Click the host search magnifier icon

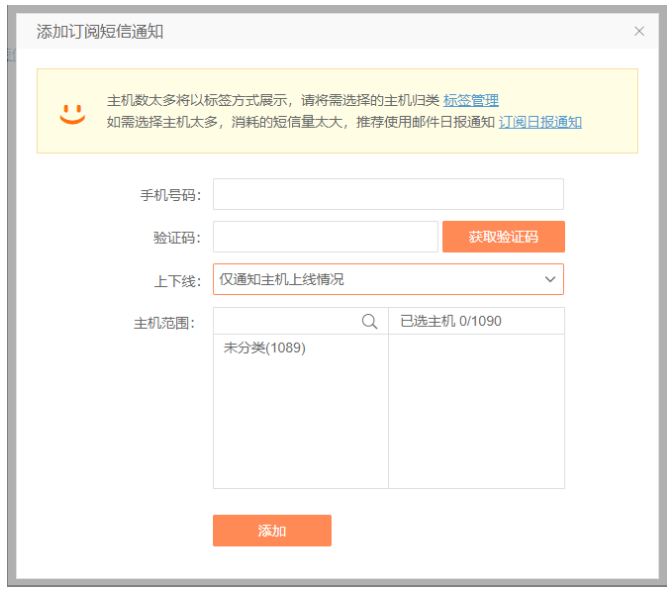[369, 321]
